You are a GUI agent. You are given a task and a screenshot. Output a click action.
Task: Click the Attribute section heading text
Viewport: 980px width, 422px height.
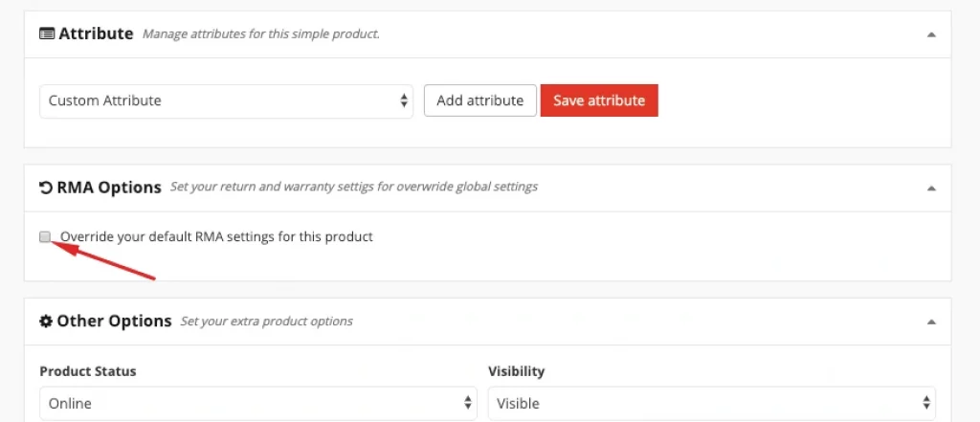(x=96, y=33)
